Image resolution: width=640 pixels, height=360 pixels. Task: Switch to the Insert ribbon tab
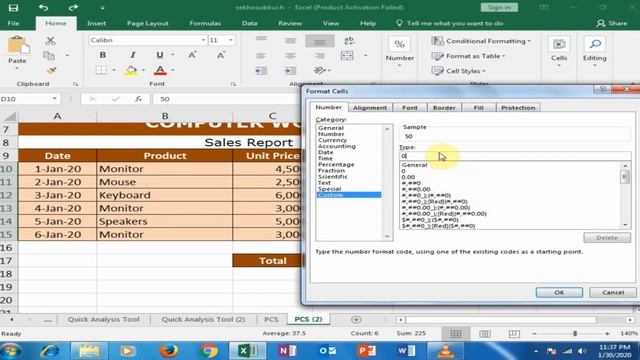[x=96, y=23]
